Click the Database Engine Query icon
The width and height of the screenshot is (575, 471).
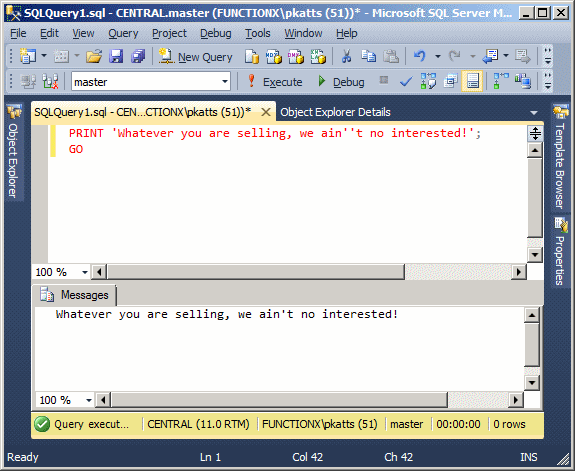tap(252, 56)
